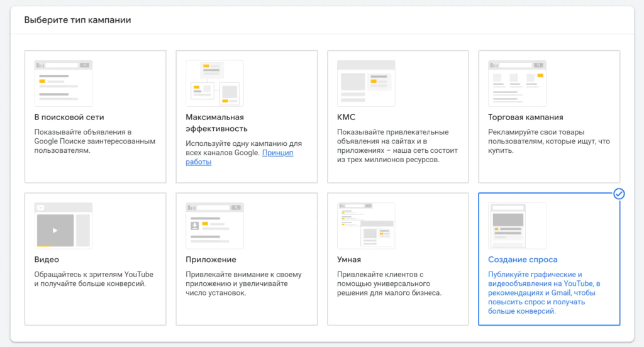Image resolution: width=644 pixels, height=347 pixels.
Task: Pick the "Умная" campaign title
Action: (349, 260)
